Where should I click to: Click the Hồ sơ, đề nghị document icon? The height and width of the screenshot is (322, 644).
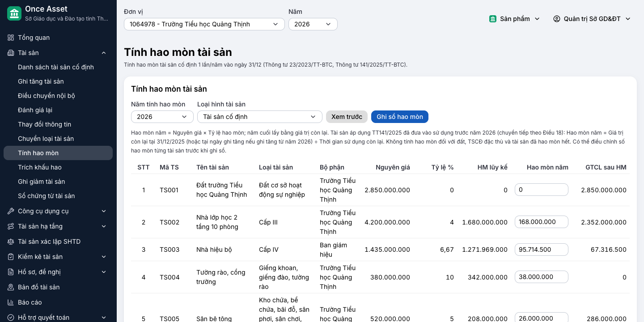(x=11, y=272)
